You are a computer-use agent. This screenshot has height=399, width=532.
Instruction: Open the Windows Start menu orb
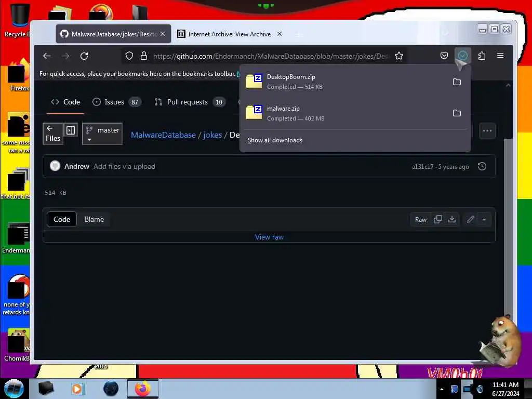(14, 389)
